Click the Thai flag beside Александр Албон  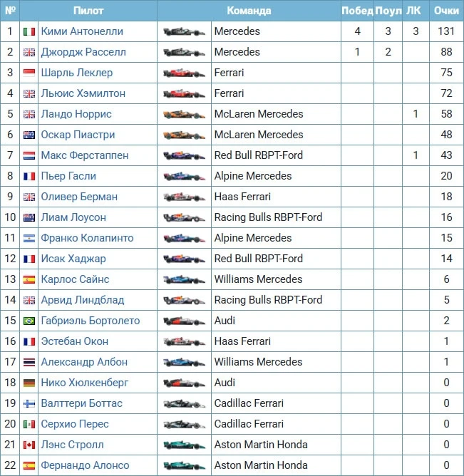click(29, 362)
